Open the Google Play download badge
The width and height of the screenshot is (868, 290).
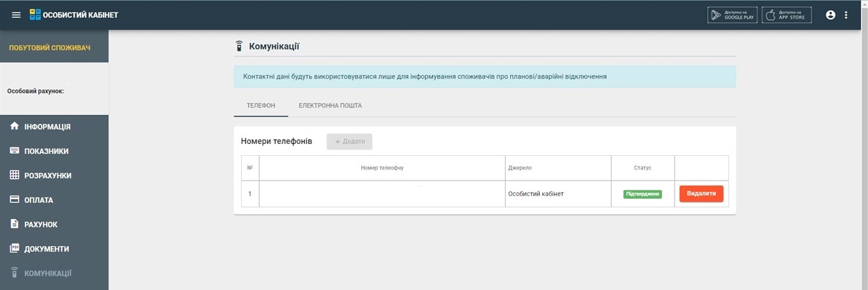[x=732, y=15]
